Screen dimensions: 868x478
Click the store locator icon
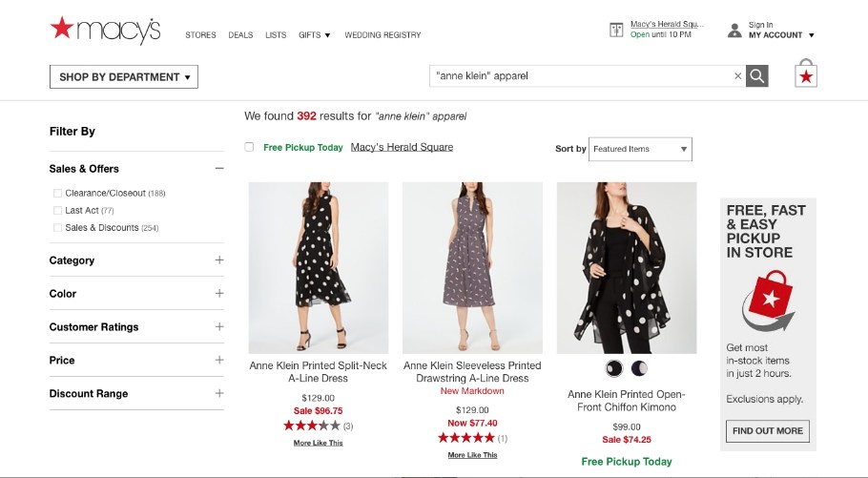tap(616, 30)
